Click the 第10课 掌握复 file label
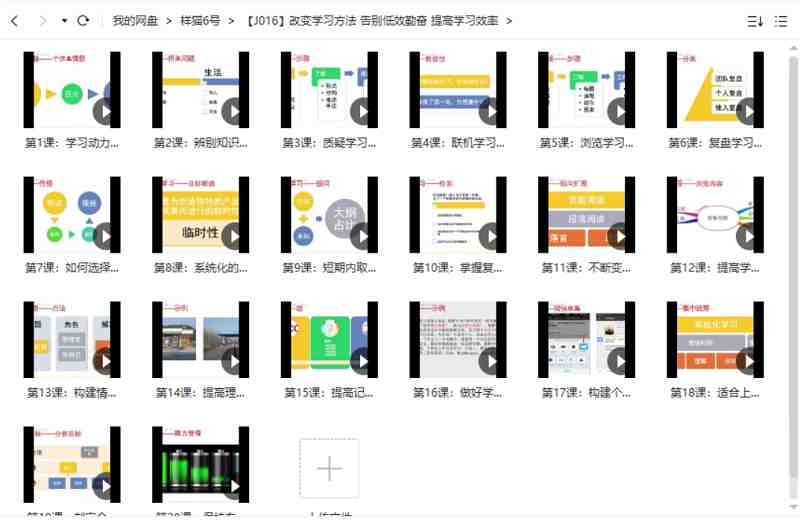The width and height of the screenshot is (800, 521). tap(457, 268)
